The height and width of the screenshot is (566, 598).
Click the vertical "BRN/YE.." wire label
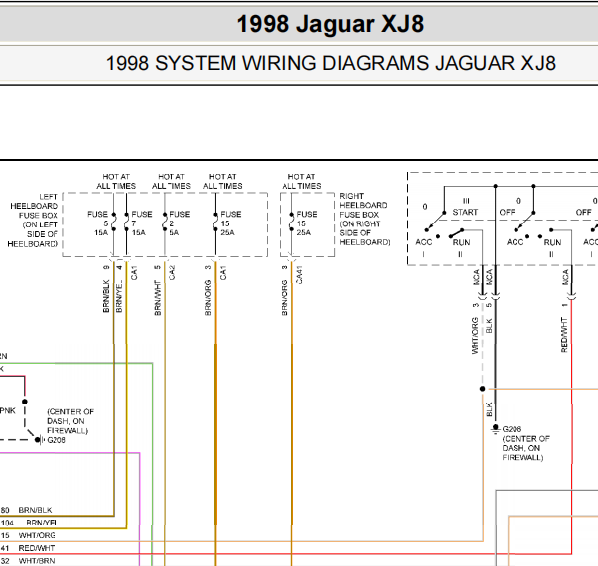point(119,296)
